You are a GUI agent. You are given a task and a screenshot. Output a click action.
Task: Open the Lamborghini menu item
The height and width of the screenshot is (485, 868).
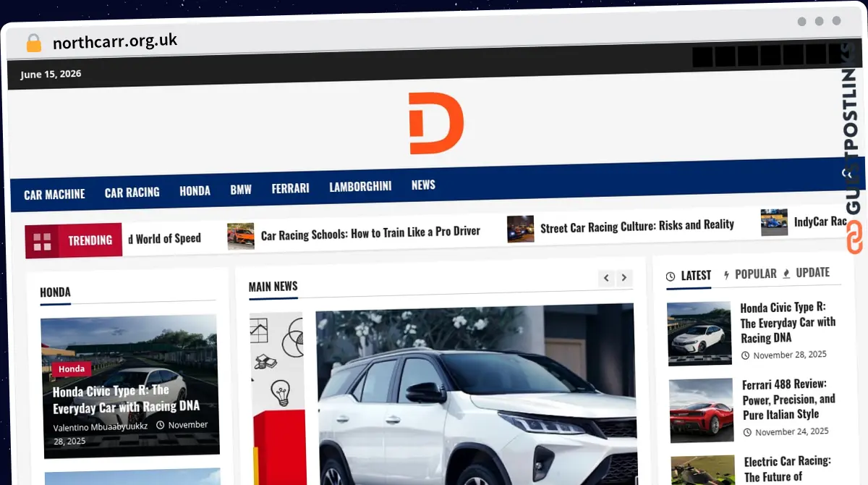pos(360,187)
